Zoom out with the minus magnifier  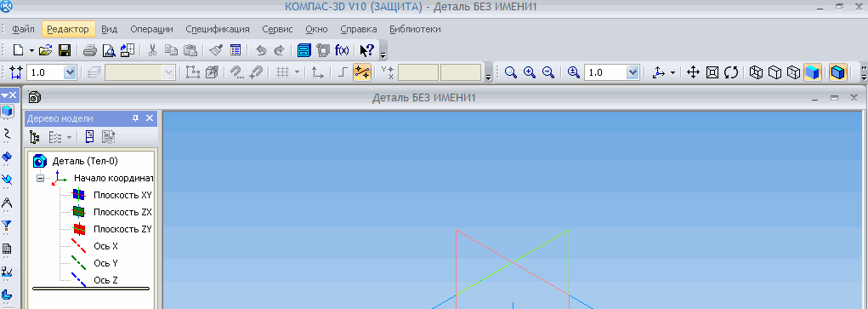(548, 72)
